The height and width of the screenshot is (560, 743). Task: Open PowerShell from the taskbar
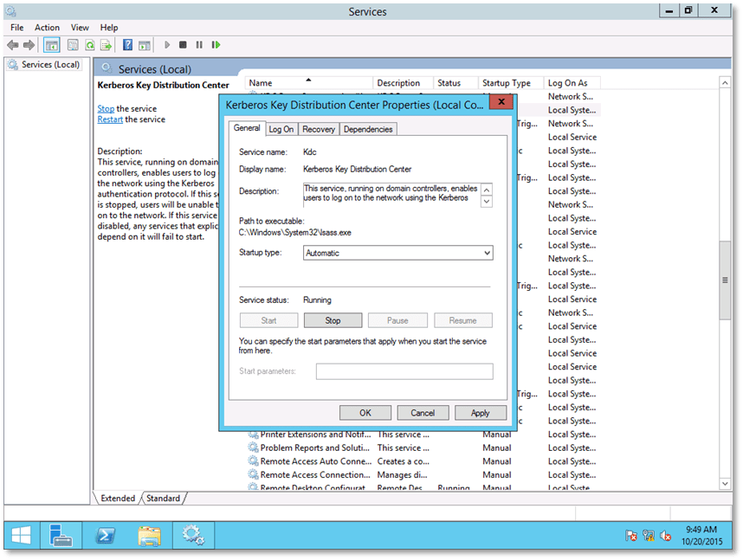pos(104,536)
